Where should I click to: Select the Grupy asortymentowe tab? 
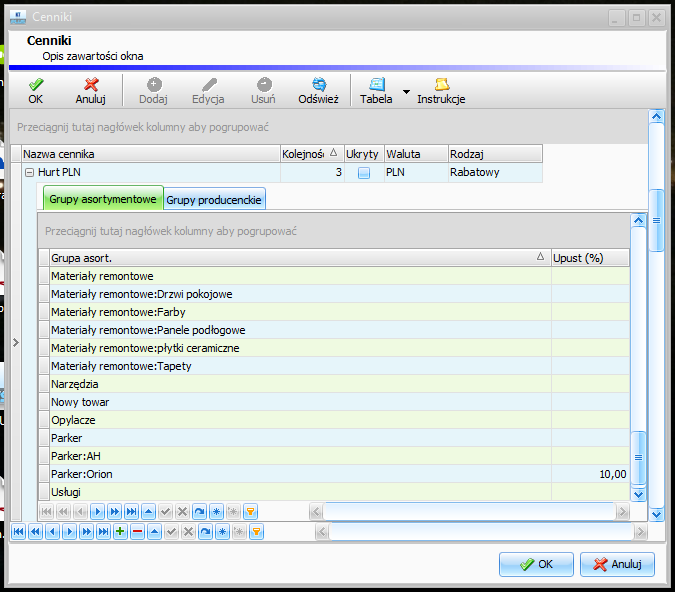point(103,199)
